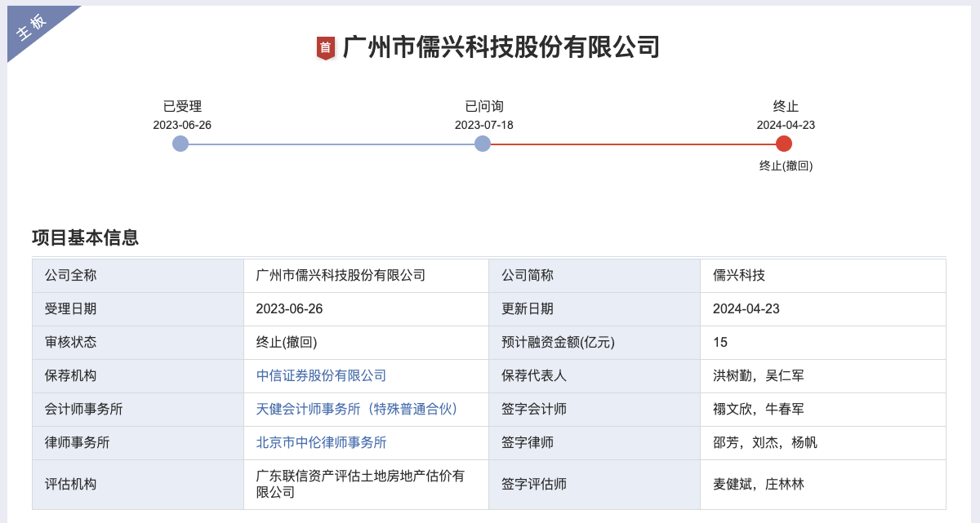This screenshot has width=980, height=523.
Task: Click the 受理日期 header cell
Action: tap(138, 309)
